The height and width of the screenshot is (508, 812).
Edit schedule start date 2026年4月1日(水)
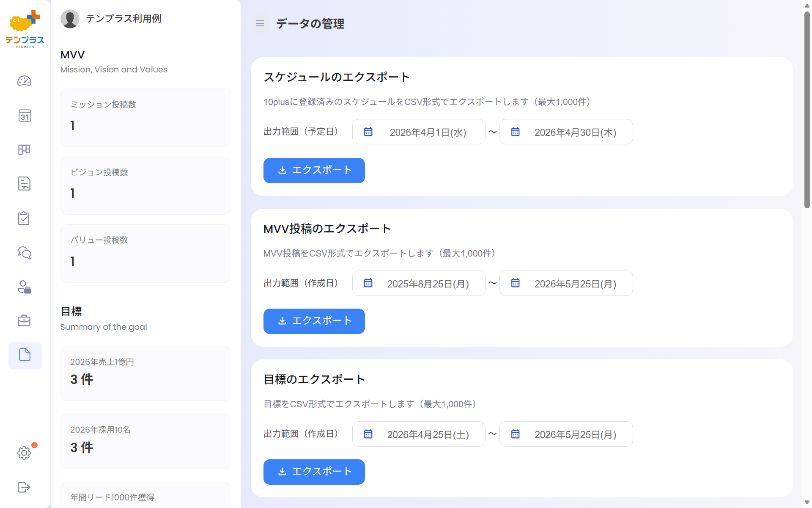tap(419, 132)
